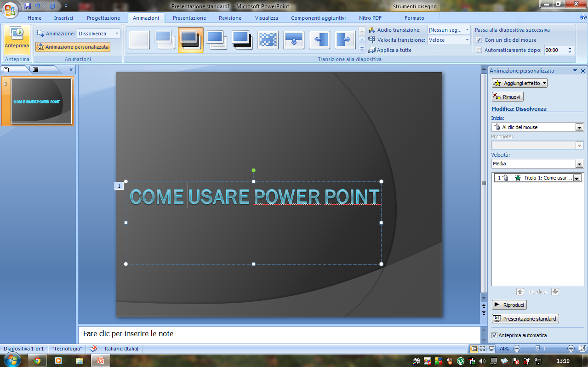Image resolution: width=588 pixels, height=367 pixels.
Task: Increment Automaticamente dopo time stepper up
Action: 570,48
